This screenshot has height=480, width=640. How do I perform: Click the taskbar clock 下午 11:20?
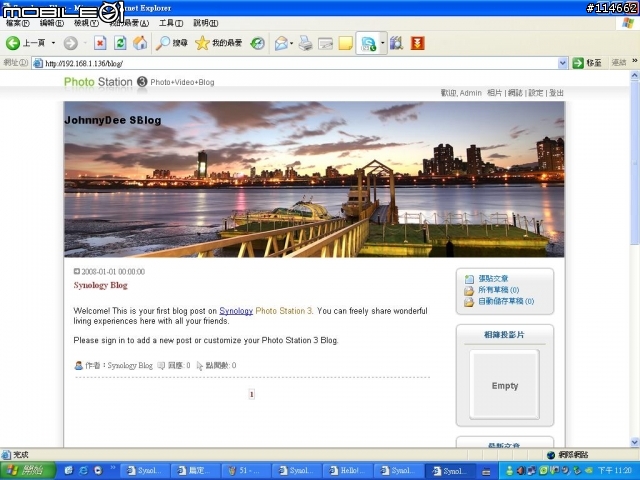(614, 471)
